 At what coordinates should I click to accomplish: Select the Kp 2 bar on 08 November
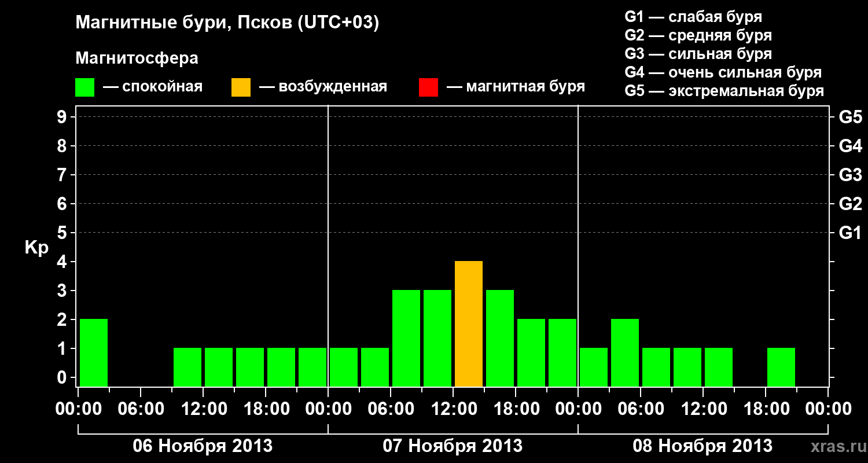click(625, 353)
